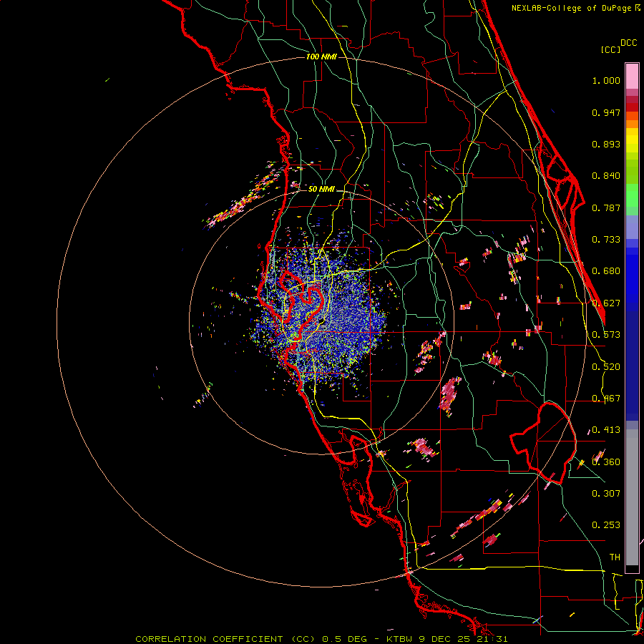Select the 0.680 scale value
Screen dimensions: 644x644
(x=606, y=271)
